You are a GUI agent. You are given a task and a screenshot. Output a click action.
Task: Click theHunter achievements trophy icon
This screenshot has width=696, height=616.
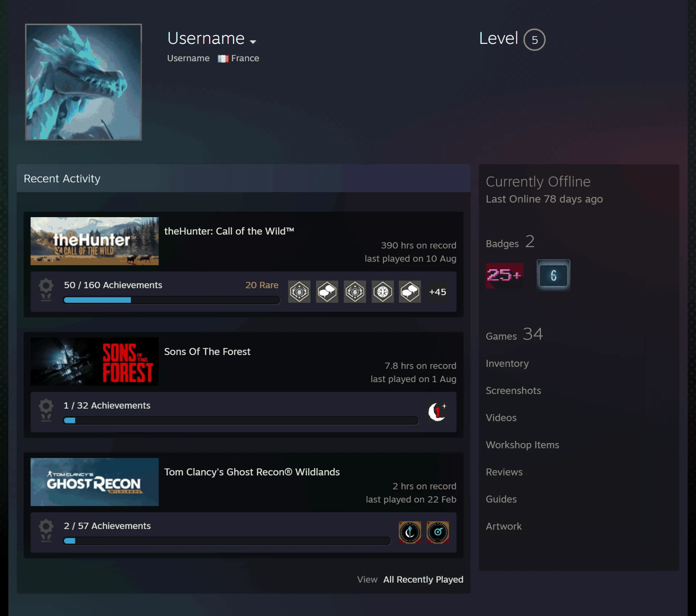[x=46, y=290]
